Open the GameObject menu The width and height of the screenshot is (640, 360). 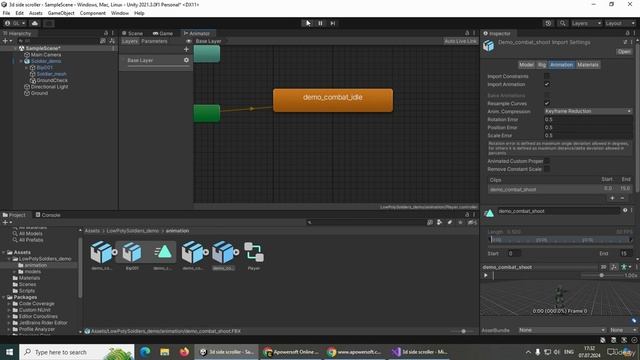(x=61, y=13)
